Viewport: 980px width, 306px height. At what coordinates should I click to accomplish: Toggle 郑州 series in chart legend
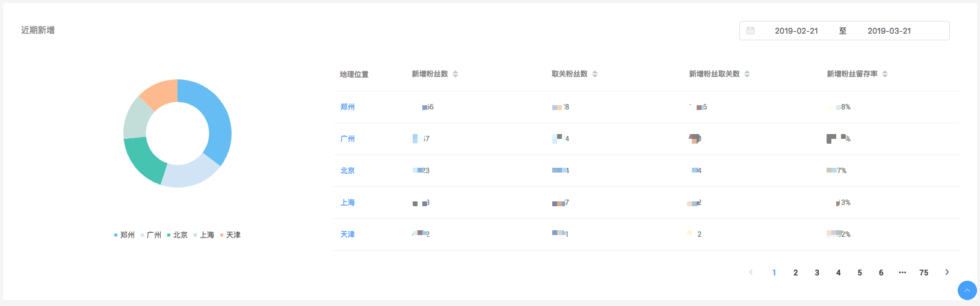125,235
